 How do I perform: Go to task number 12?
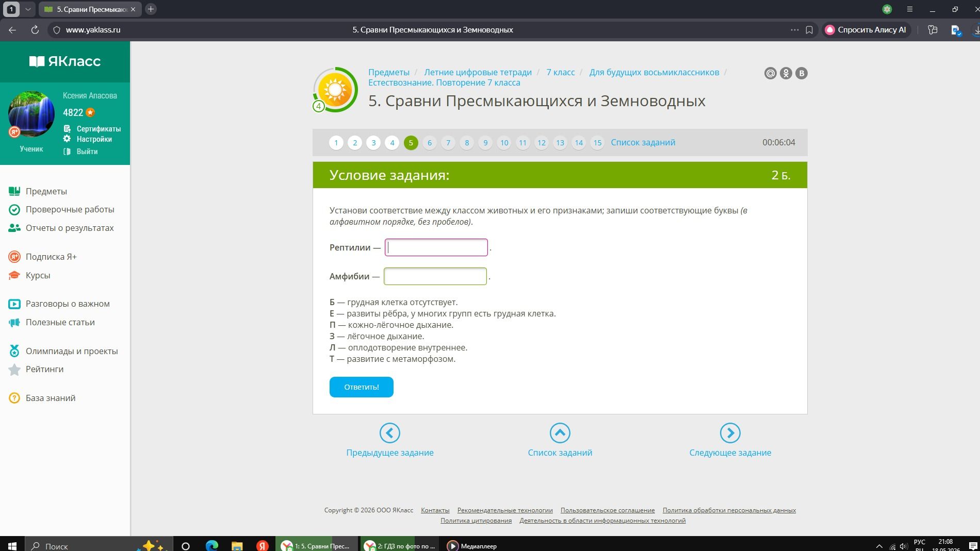(541, 143)
